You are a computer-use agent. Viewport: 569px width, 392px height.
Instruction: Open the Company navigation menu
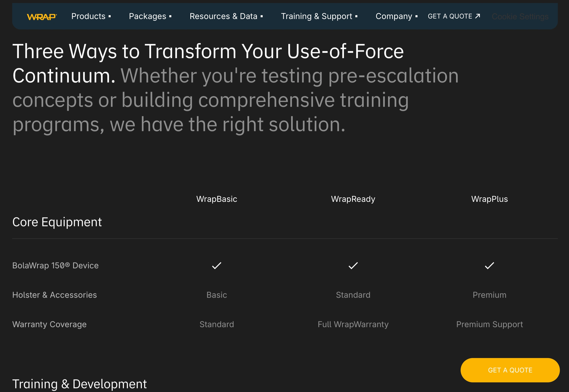(396, 16)
